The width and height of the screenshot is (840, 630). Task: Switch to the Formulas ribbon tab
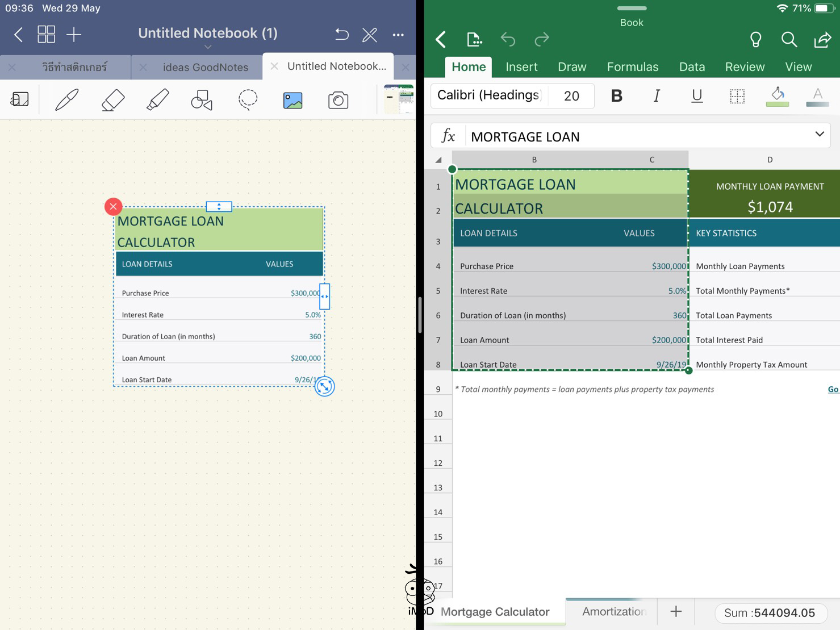(x=632, y=67)
